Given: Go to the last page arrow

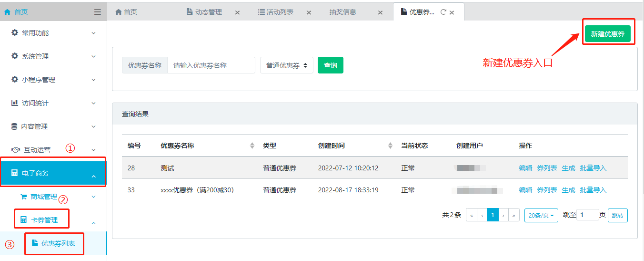Looking at the screenshot, I should pyautogui.click(x=514, y=215).
